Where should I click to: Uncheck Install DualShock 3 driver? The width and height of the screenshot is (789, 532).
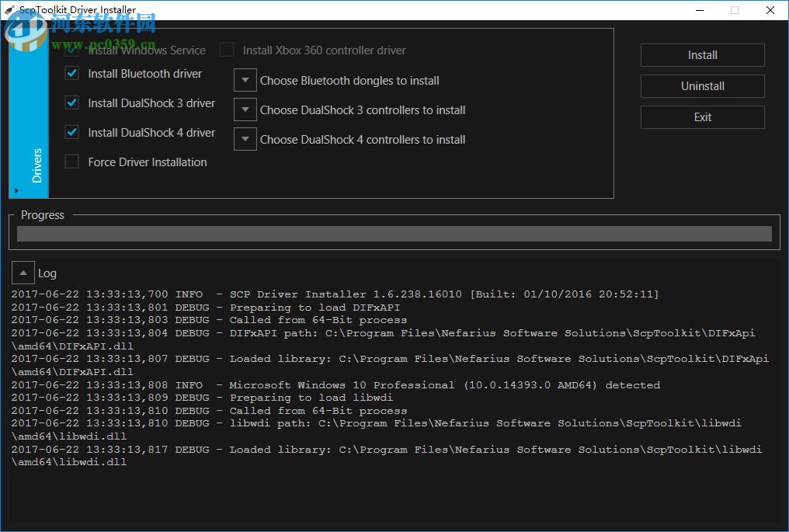click(x=71, y=103)
